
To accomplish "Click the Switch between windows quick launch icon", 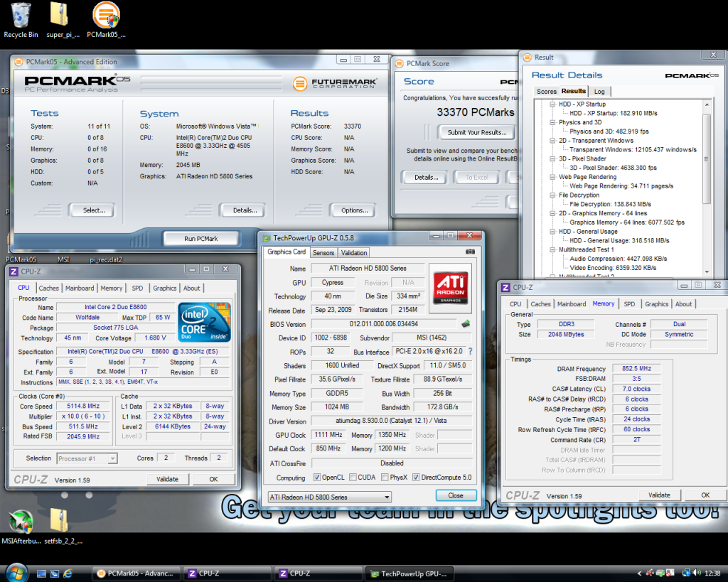I will (x=54, y=573).
